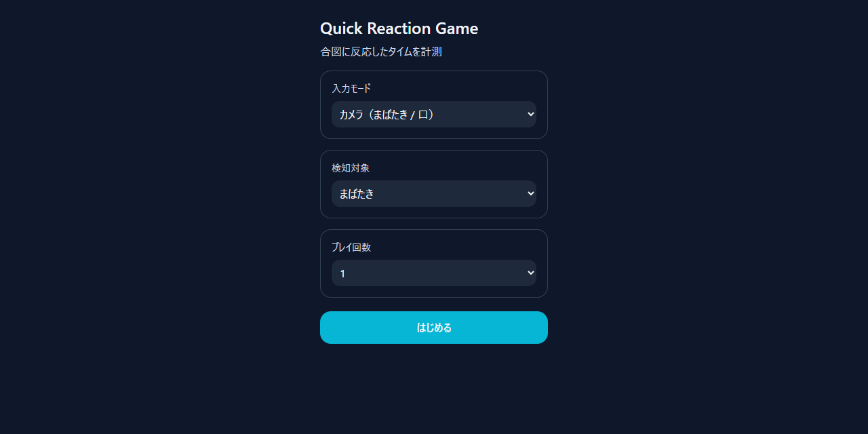The width and height of the screenshot is (868, 434).
Task: Click the word Quick in the title
Action: 341,28
